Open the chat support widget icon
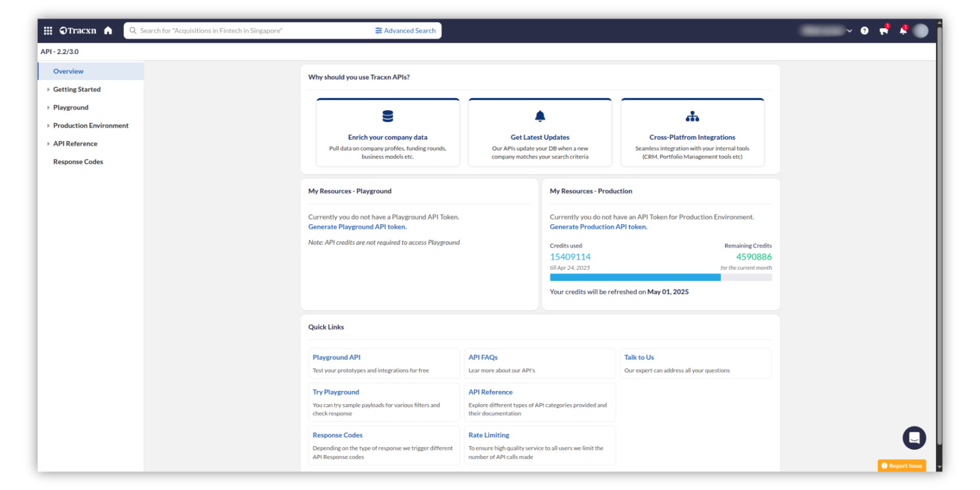The width and height of the screenshot is (980, 490). (x=914, y=437)
